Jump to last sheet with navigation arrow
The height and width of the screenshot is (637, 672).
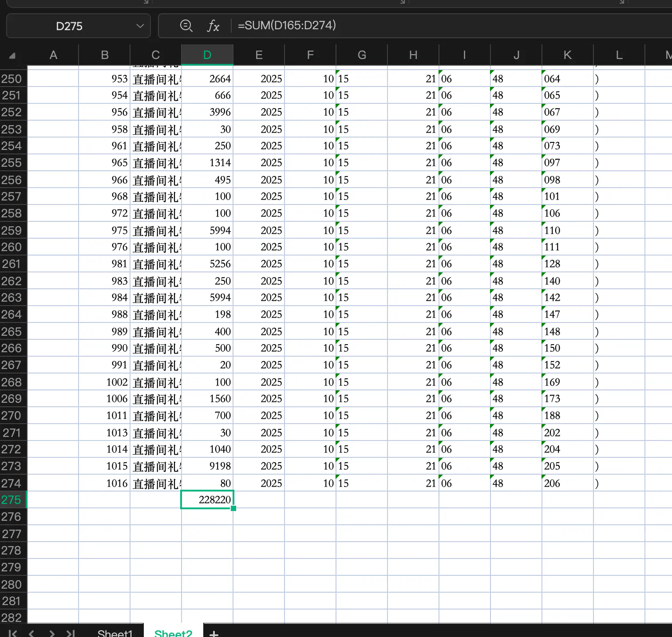tap(71, 633)
